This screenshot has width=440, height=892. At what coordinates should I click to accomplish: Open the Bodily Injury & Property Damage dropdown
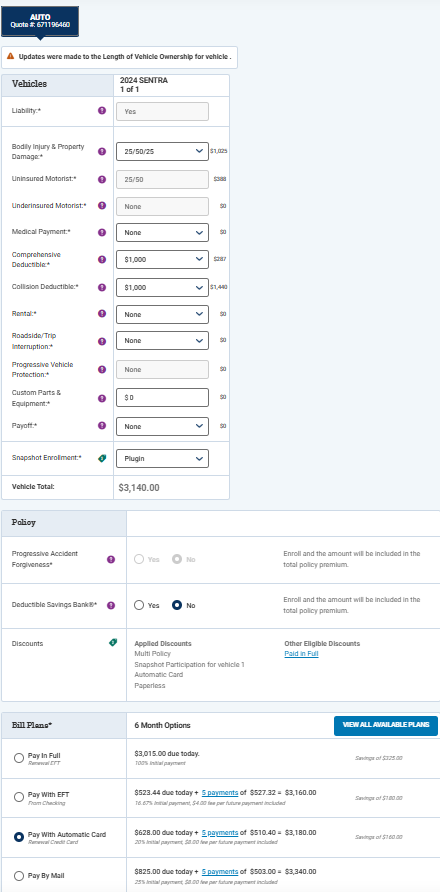(x=162, y=151)
